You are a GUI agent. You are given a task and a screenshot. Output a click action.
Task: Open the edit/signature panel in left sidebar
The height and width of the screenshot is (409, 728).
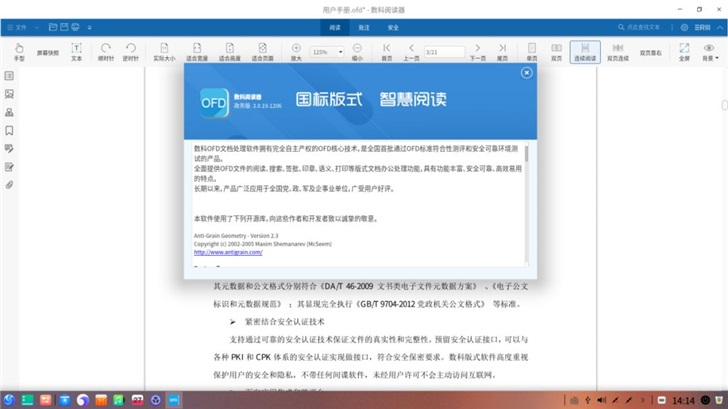pos(9,167)
